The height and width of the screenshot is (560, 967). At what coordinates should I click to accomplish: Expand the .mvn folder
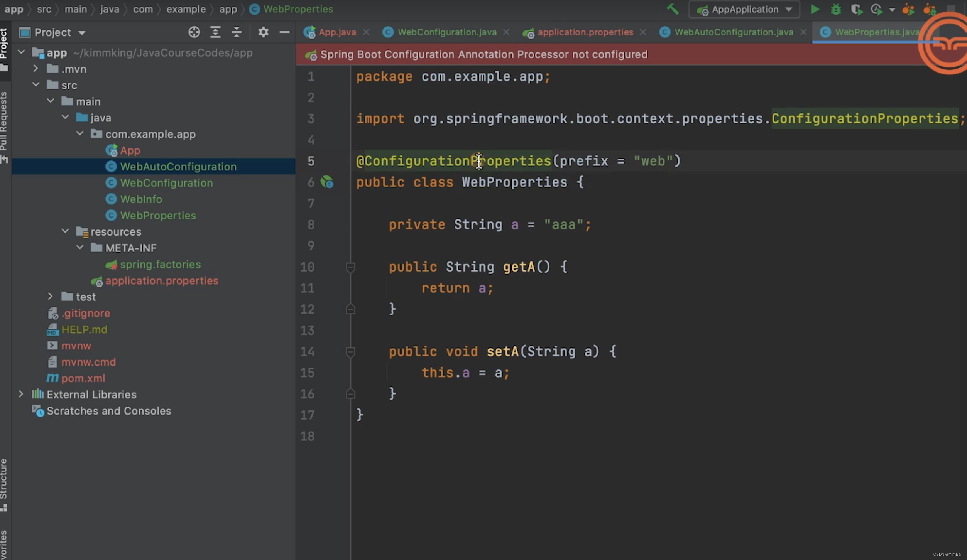36,69
